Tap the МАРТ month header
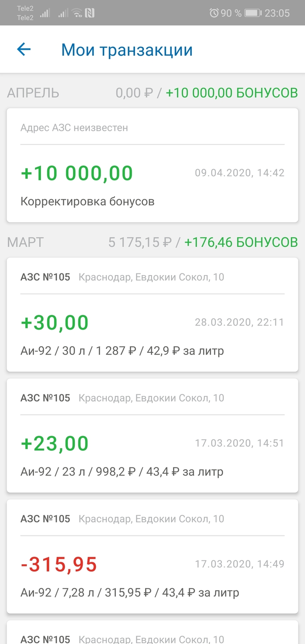 coord(25,242)
